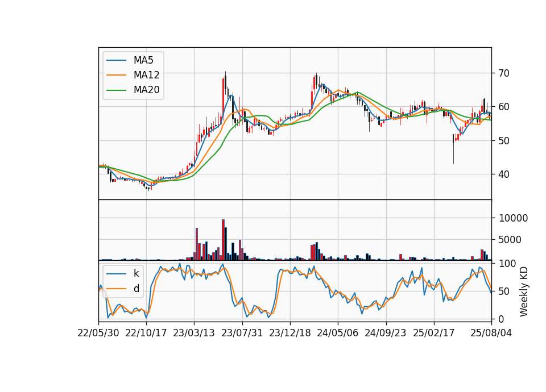Click the price axis value 60
The image size is (546, 392).
click(504, 107)
